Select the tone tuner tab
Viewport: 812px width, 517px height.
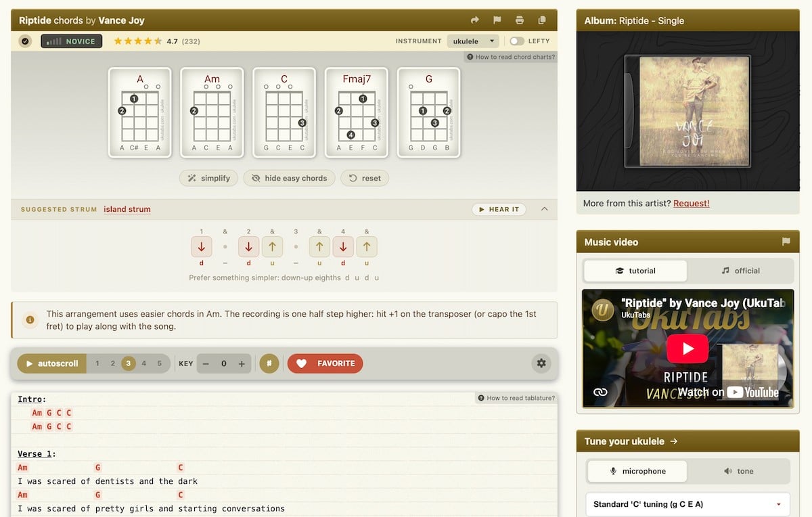[x=738, y=471]
